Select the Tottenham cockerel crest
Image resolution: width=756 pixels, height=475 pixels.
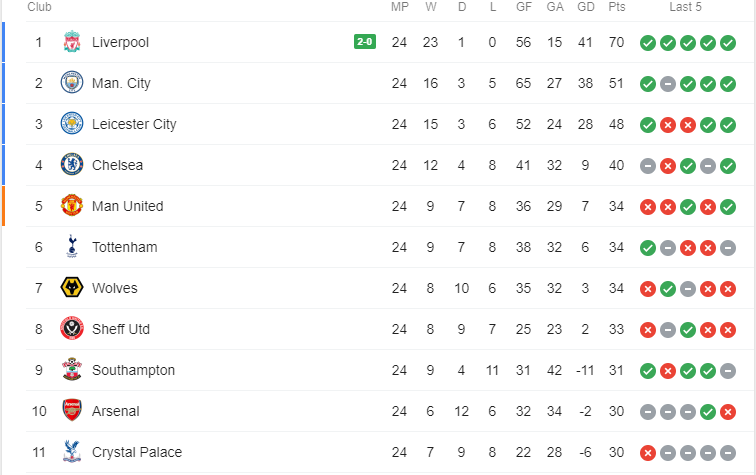(x=71, y=247)
